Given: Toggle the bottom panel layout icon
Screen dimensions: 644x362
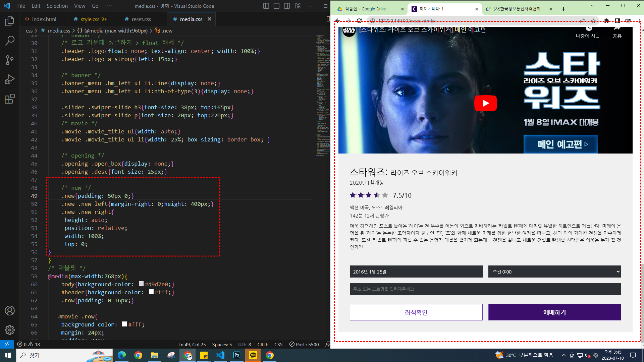Looking at the screenshot, I should click(x=276, y=6).
